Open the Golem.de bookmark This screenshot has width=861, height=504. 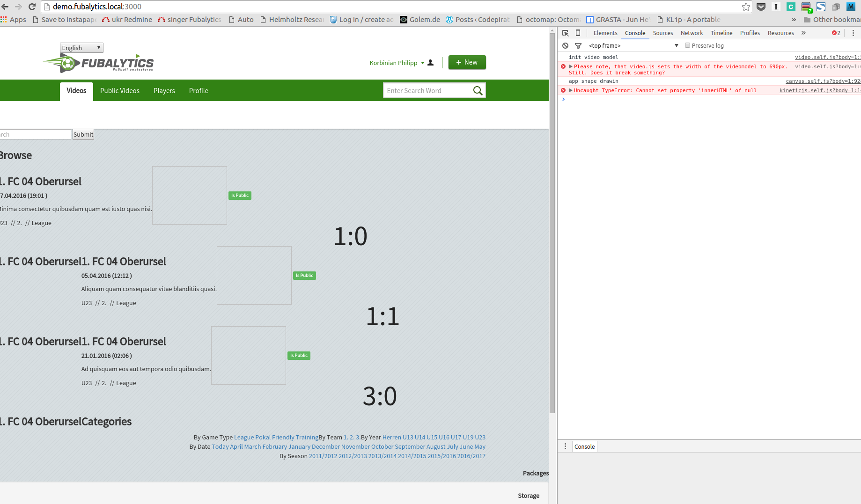click(x=420, y=20)
